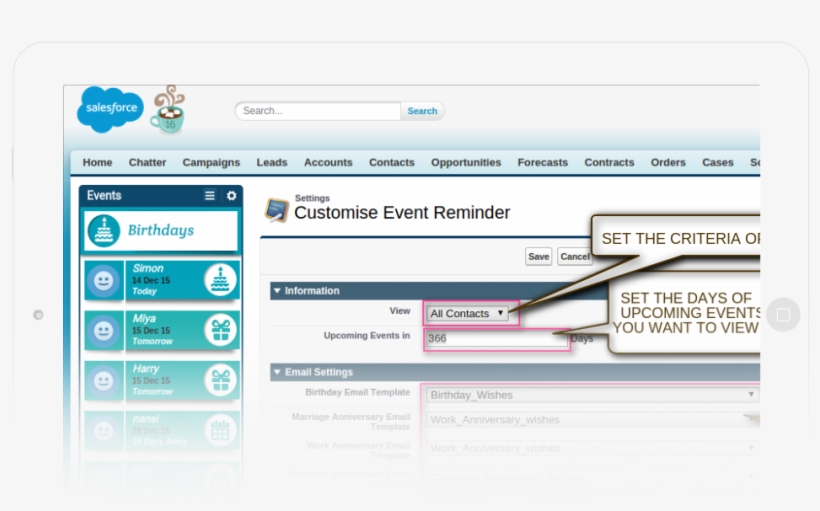Open the Work Anniversary Email Template dropdown

[593, 448]
